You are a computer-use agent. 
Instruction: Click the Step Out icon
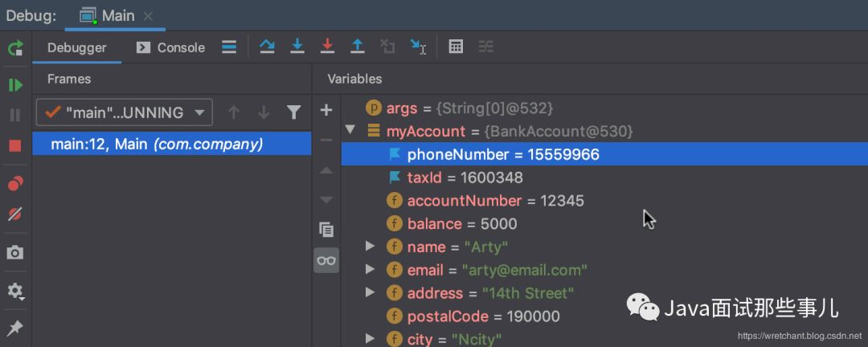tap(358, 47)
